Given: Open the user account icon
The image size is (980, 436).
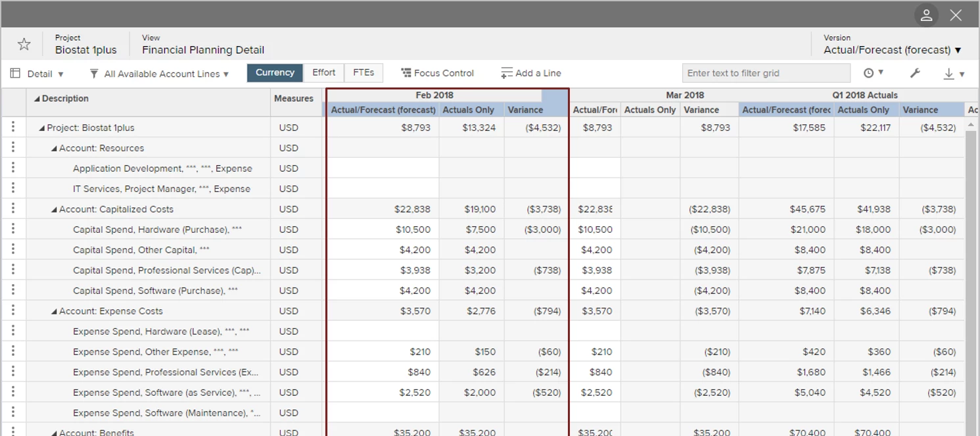Looking at the screenshot, I should click(x=926, y=14).
